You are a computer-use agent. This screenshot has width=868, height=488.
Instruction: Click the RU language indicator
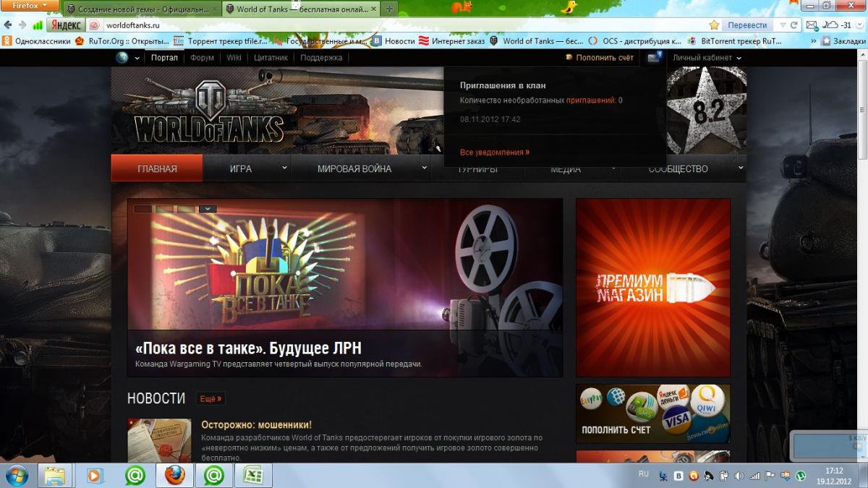coord(644,474)
